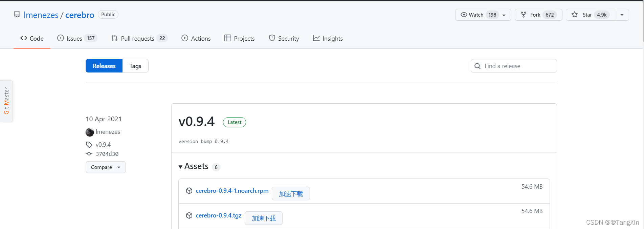Click the Latest badge
Screen dimensions: 644x229
pyautogui.click(x=235, y=122)
